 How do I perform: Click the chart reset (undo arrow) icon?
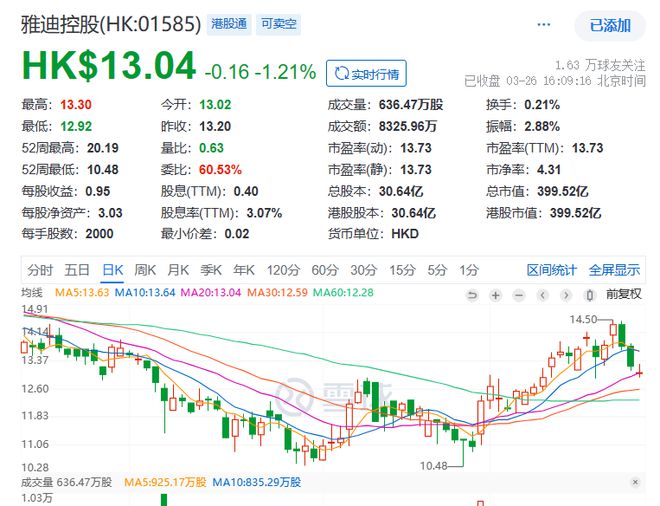pos(472,296)
